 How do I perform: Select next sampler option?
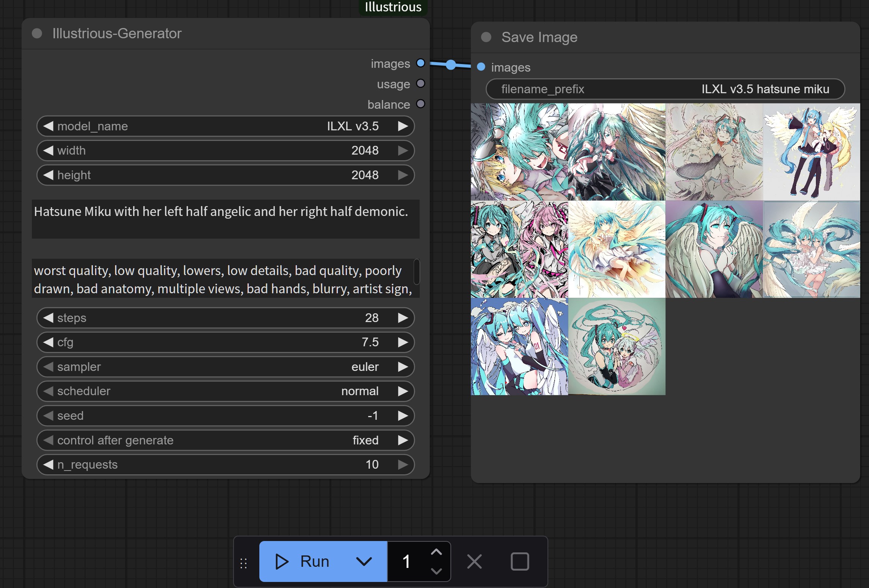pyautogui.click(x=403, y=367)
